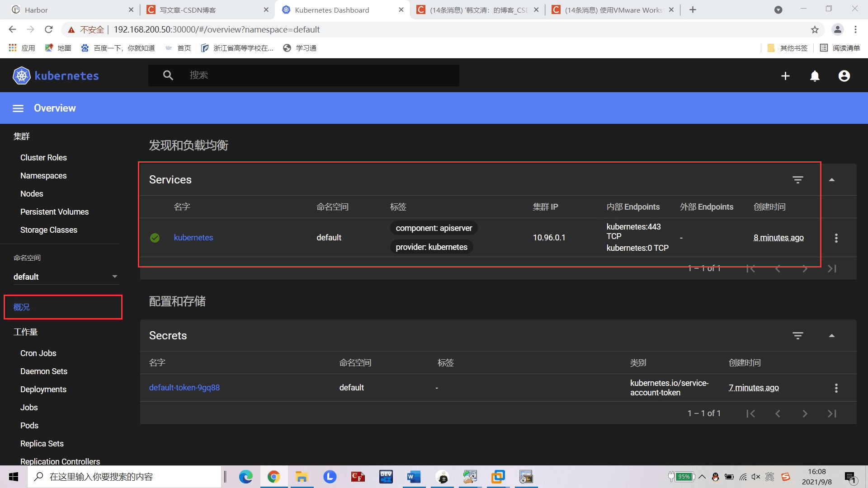Open the filter icon on the Secrets card
Screen dimensions: 868x488
point(798,335)
